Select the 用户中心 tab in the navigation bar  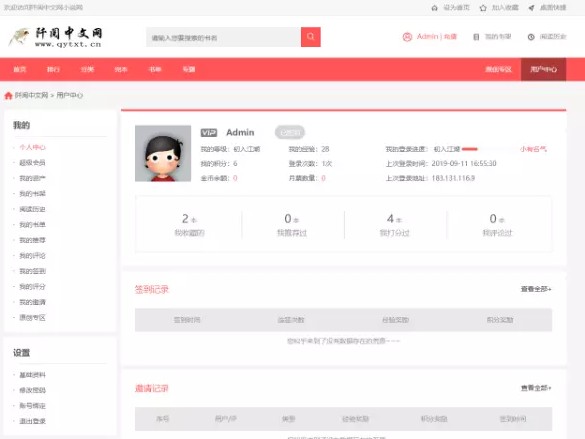543,69
